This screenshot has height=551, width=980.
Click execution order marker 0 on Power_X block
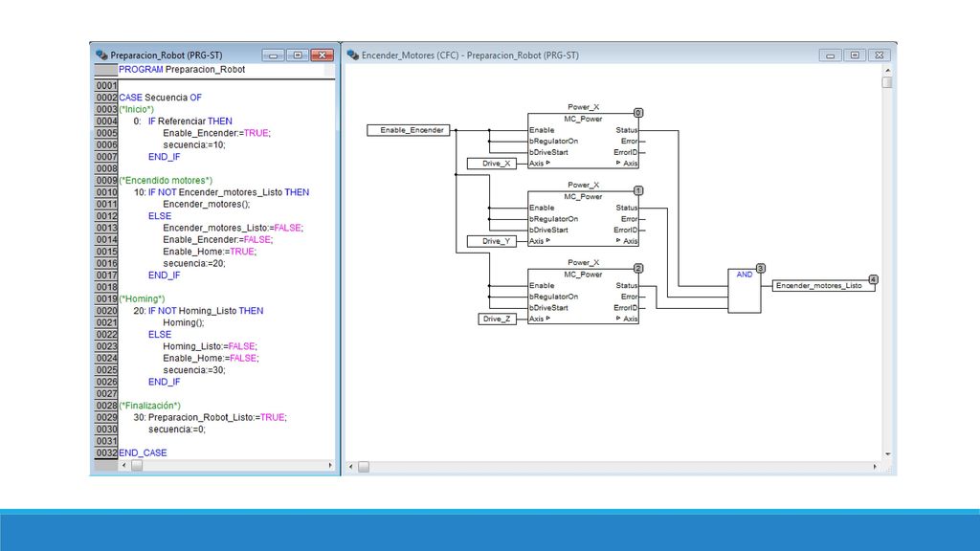pyautogui.click(x=638, y=113)
